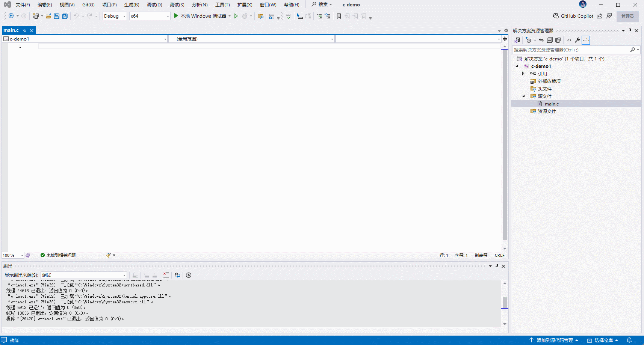Image resolution: width=644 pixels, height=345 pixels.
Task: Open the x64 platform dropdown
Action: (x=150, y=16)
